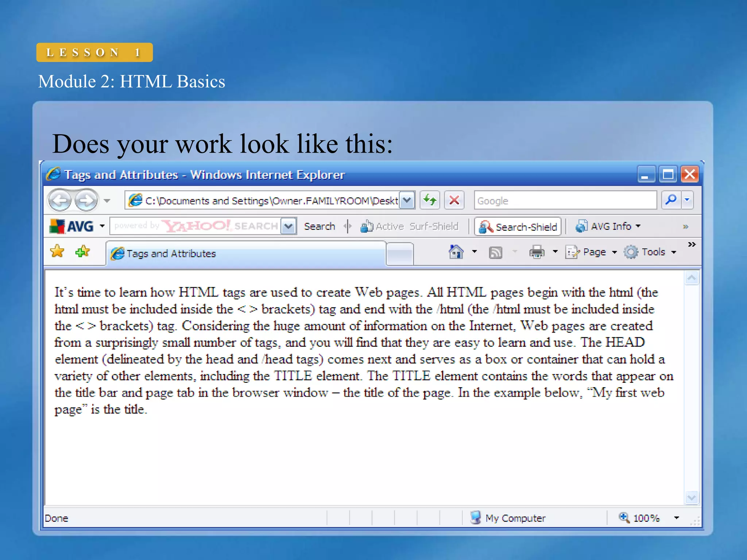Open the Page menu
Screen dimensions: 747x560
click(591, 252)
